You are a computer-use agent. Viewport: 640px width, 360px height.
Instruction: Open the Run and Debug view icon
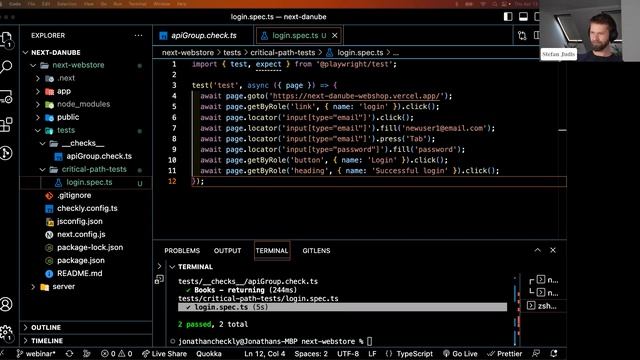pos(7,97)
